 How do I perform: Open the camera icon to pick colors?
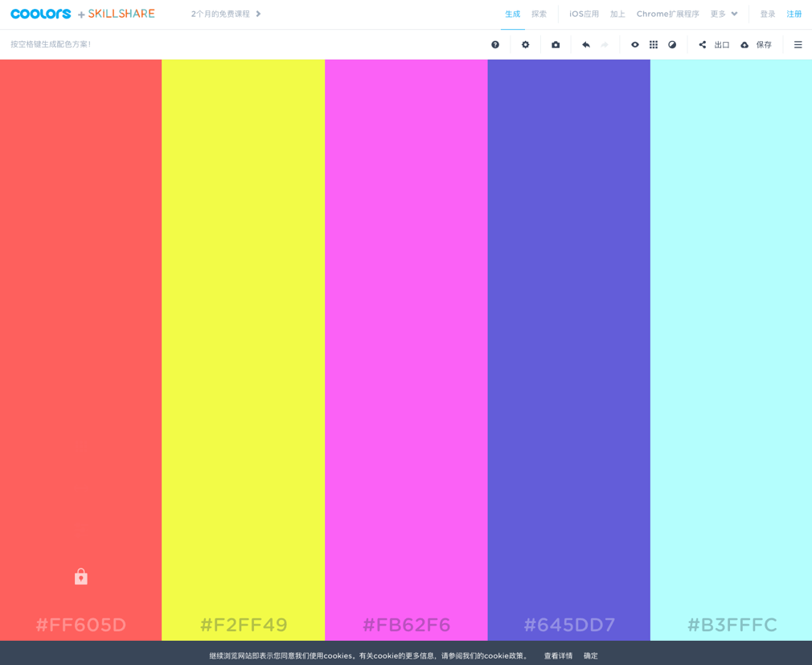tap(556, 44)
